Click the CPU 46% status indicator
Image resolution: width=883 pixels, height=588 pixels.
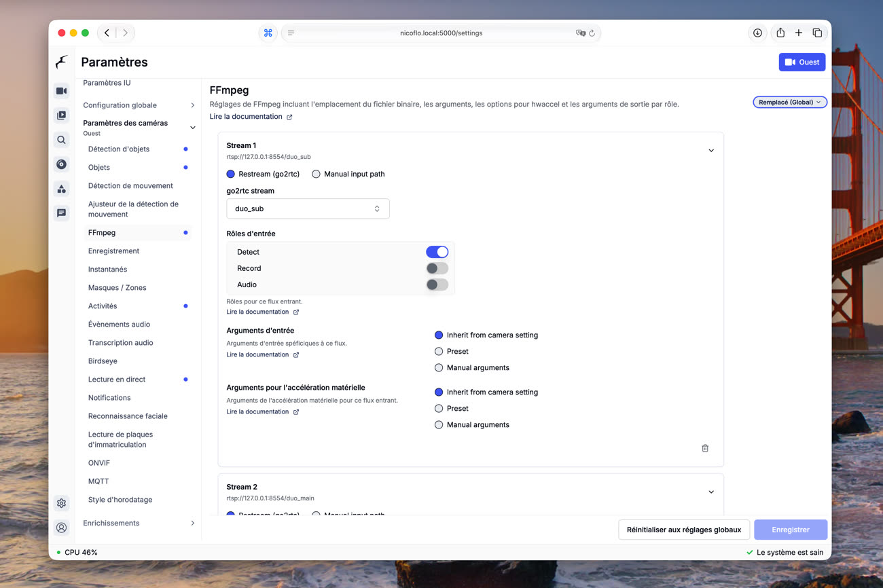click(x=77, y=553)
